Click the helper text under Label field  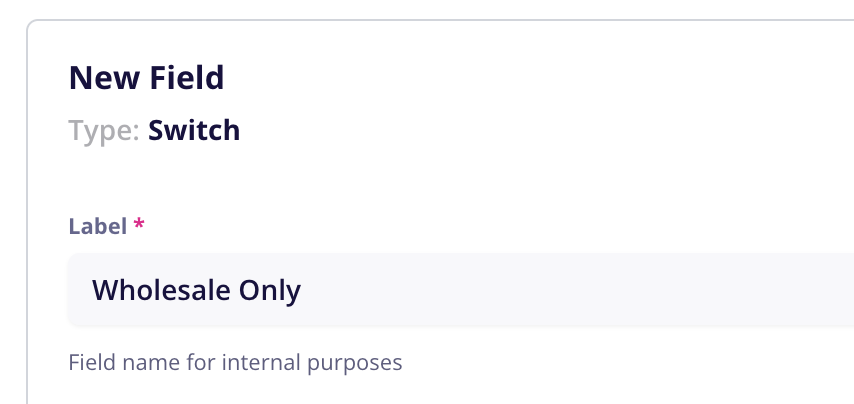(x=235, y=362)
